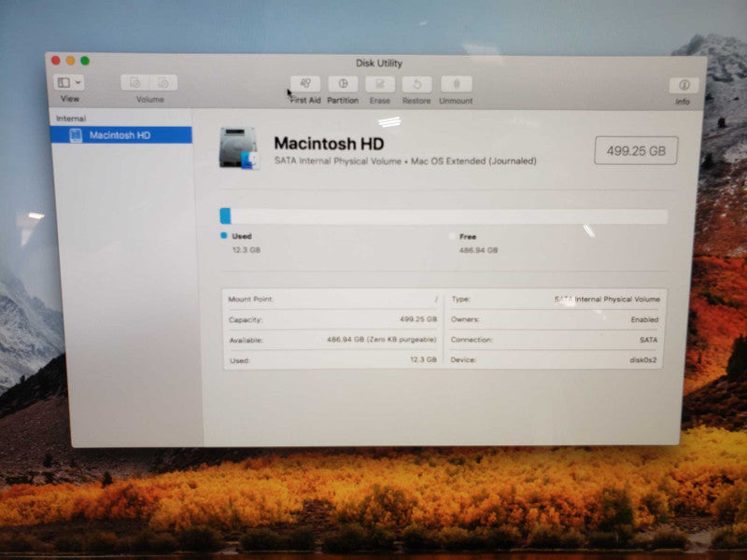This screenshot has height=560, width=747.
Task: Click the Used row in info table
Action: [x=333, y=360]
